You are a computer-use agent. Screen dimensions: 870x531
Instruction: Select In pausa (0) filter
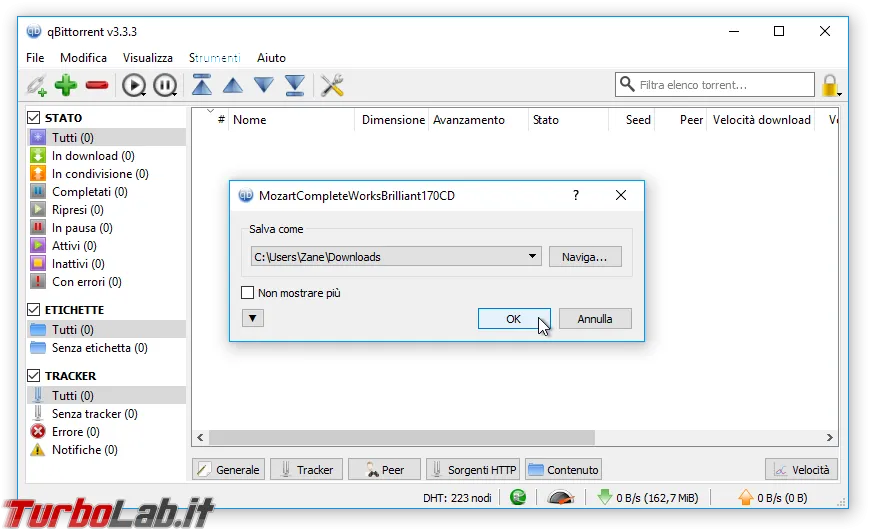coord(107,228)
